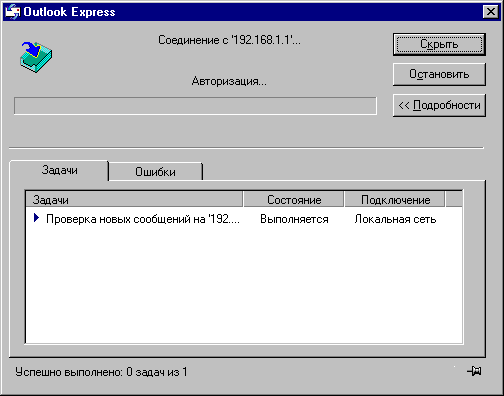Screen dimensions: 504x396
Task: Select the Задачи tab
Action: point(59,170)
